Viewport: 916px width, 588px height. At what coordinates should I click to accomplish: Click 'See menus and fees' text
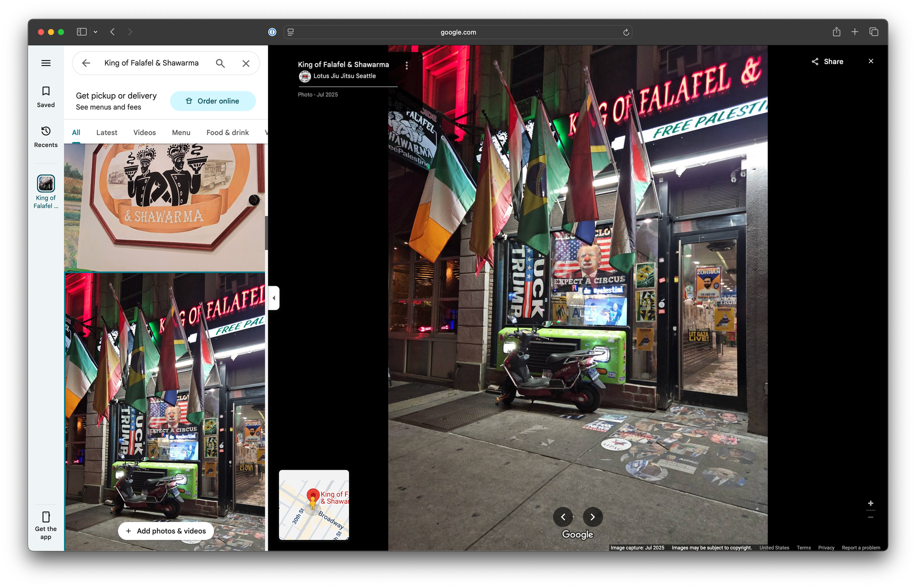pyautogui.click(x=109, y=107)
